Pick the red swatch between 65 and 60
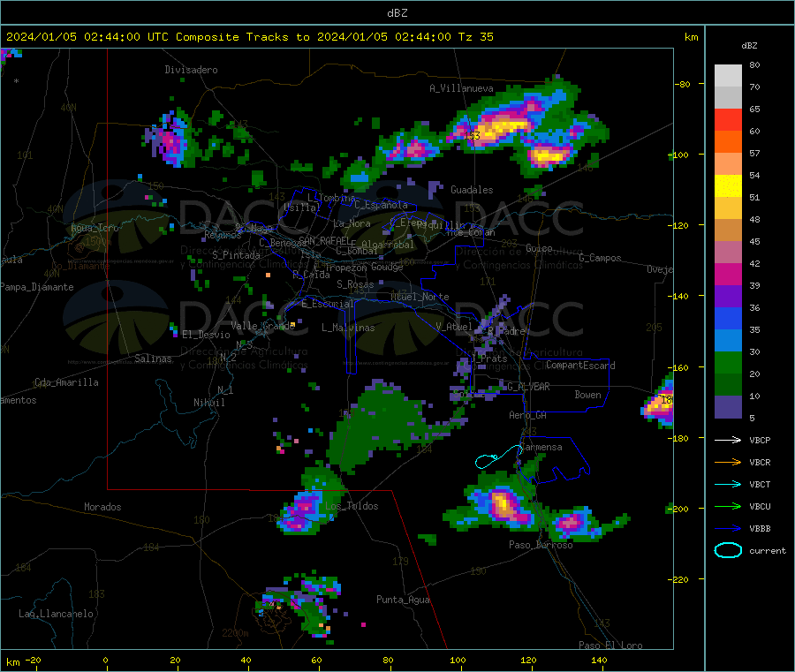Viewport: 795px width, 672px height. coord(728,119)
